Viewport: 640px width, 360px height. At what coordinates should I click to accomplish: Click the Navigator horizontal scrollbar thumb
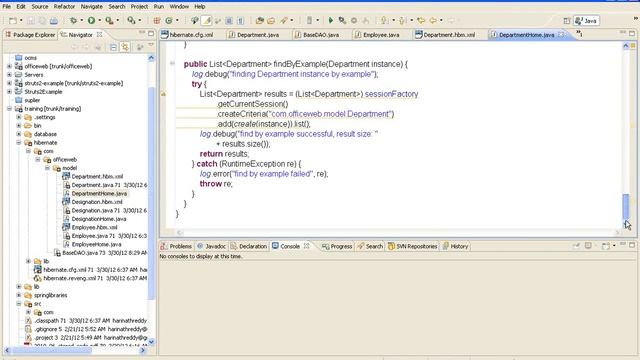point(52,351)
